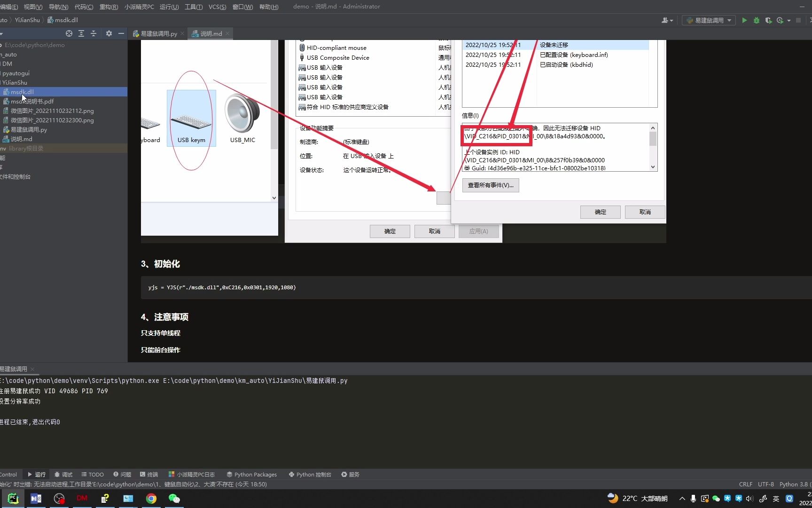Change UTF-8 file encoding in status bar
This screenshot has width=812, height=508.
coord(766,484)
